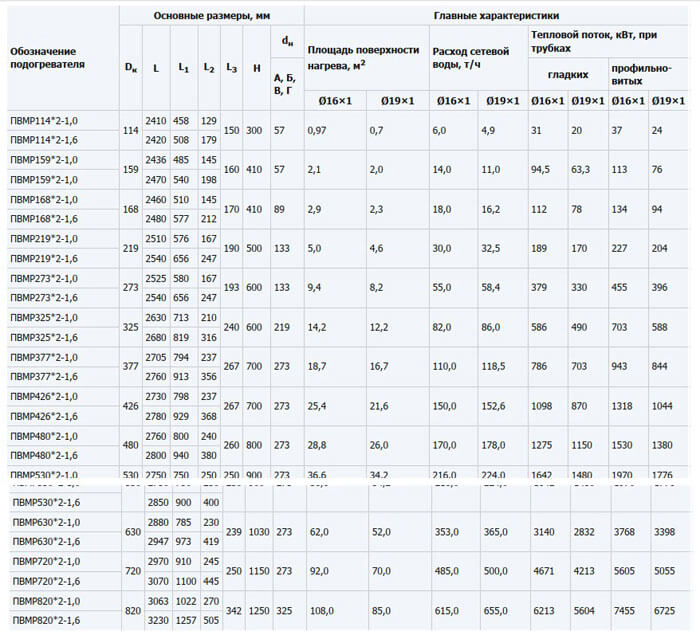
Task: Click the heat flow value 7455
Action: pyautogui.click(x=625, y=609)
